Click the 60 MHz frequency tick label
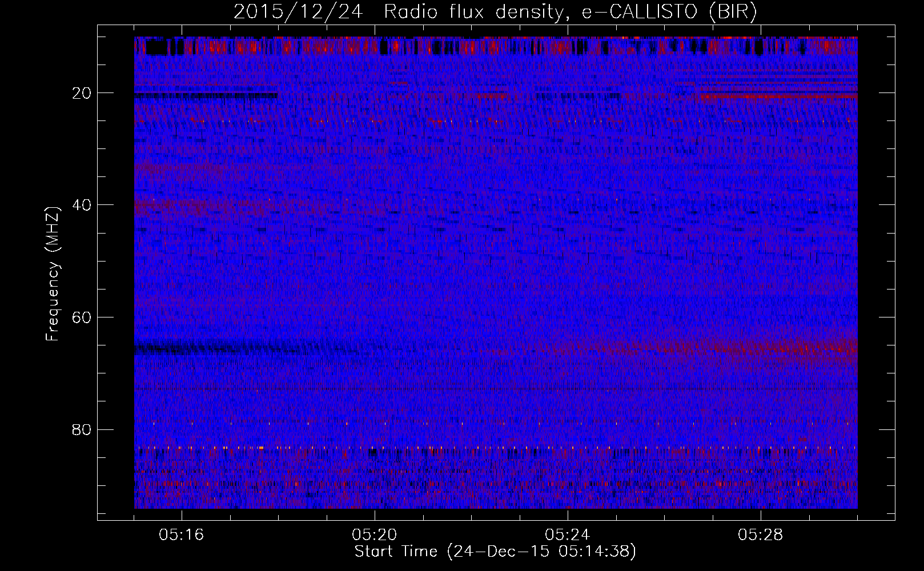The image size is (924, 571). click(x=82, y=317)
